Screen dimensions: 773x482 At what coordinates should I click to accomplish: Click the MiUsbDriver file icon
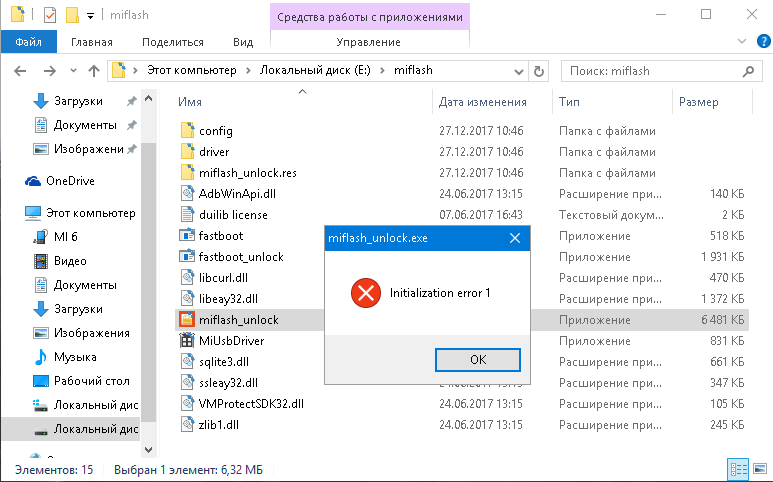click(x=186, y=341)
